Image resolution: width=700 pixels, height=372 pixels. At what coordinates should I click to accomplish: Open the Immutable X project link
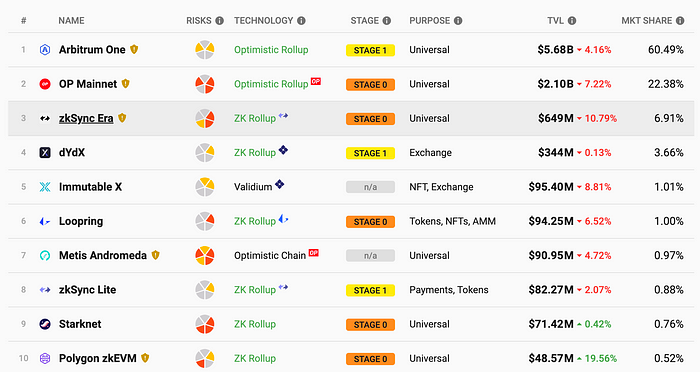(90, 187)
